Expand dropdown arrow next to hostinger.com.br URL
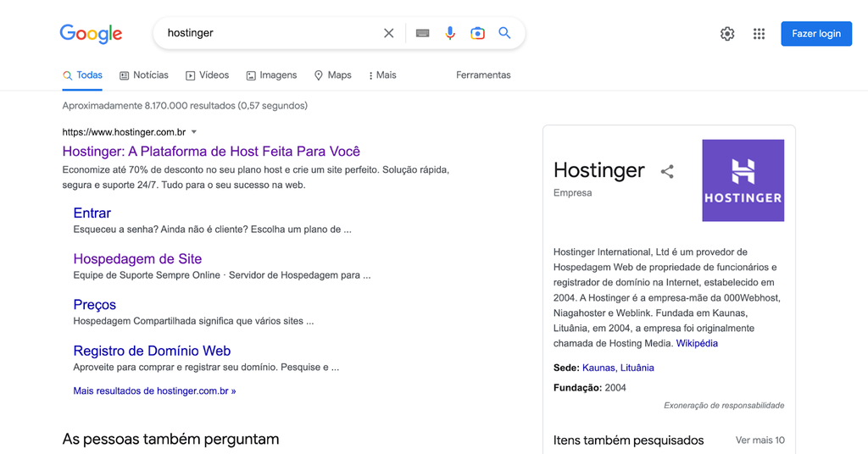Viewport: 868px width, 454px height. tap(194, 132)
